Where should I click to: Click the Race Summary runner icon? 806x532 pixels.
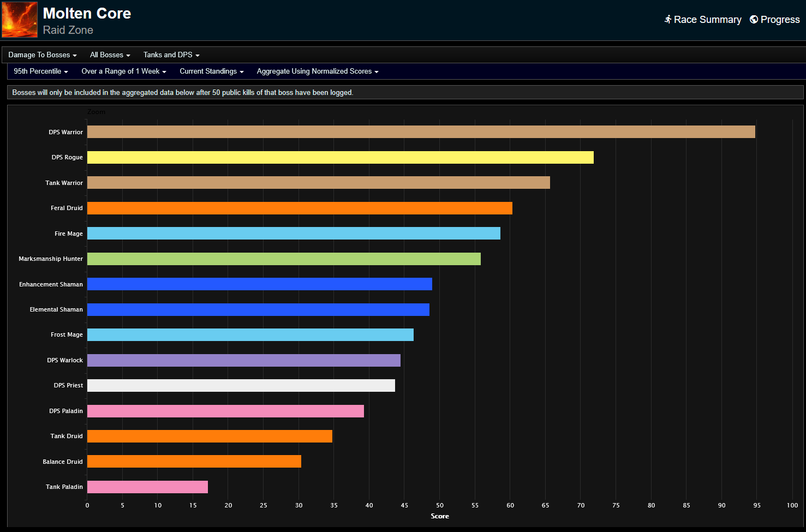(668, 19)
